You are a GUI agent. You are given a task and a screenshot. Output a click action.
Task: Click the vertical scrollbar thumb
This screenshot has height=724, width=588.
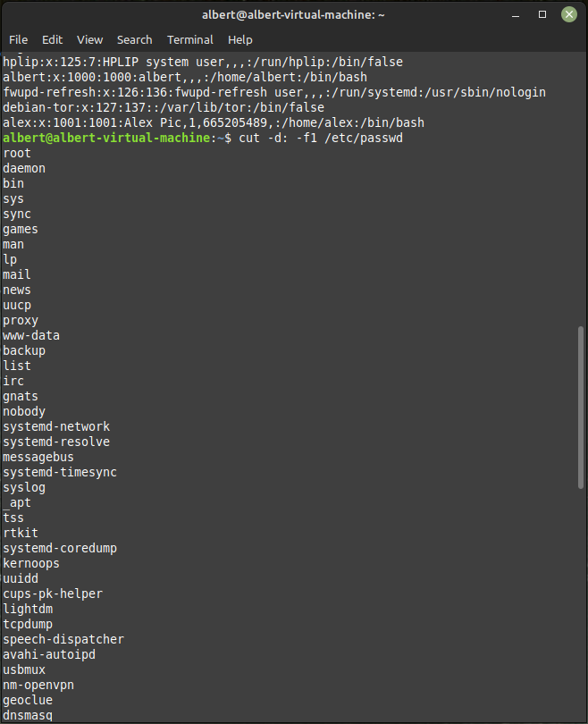tap(581, 408)
